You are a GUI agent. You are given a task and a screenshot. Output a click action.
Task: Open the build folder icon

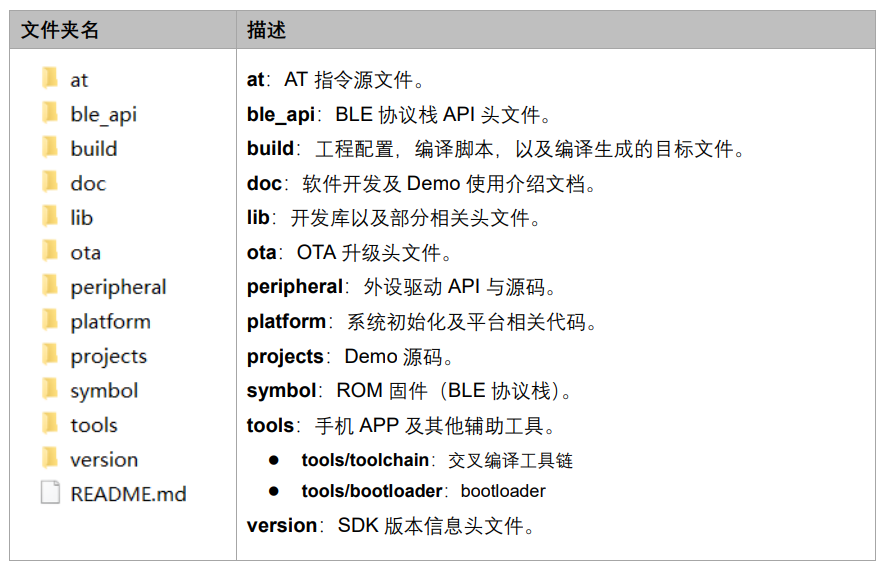click(50, 146)
